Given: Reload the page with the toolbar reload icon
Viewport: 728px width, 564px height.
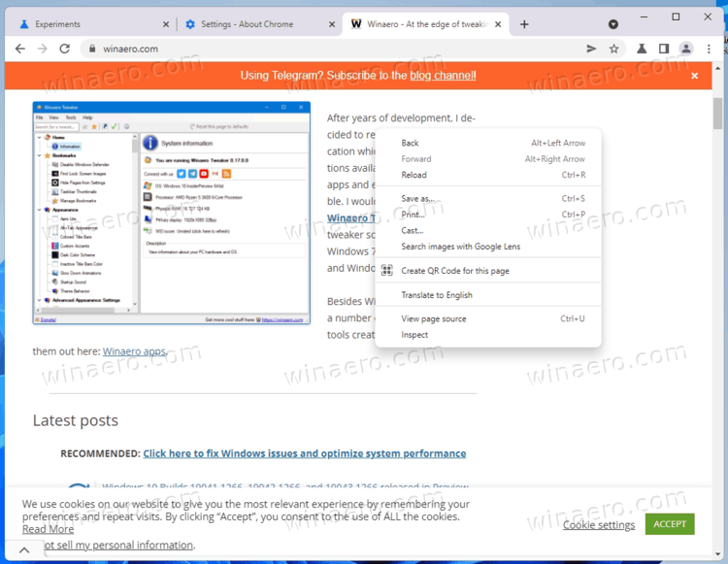Looking at the screenshot, I should click(x=64, y=49).
